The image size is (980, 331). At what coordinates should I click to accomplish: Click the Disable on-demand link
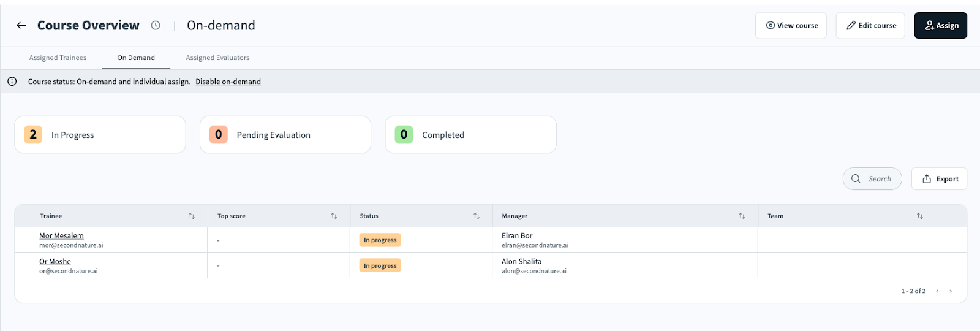tap(228, 82)
